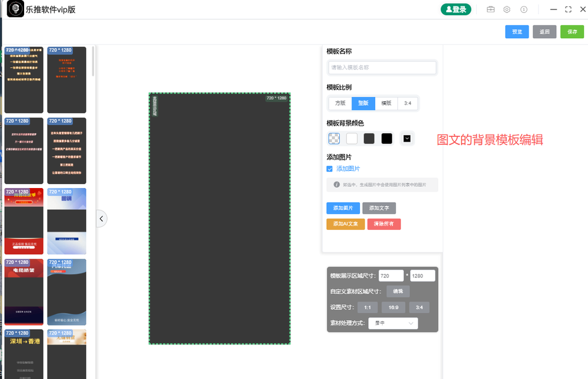Image resolution: width=588 pixels, height=379 pixels.
Task: Open settings via the gear icon
Action: tap(507, 9)
